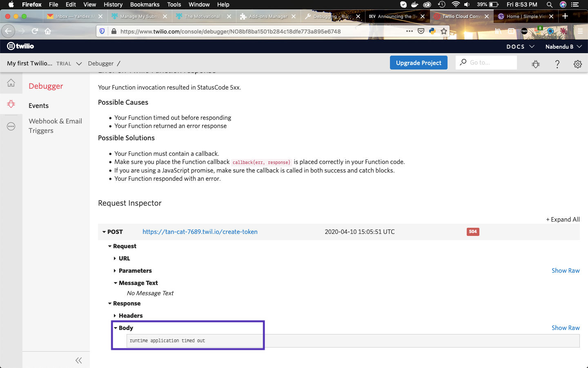Collapse the sidebar with double chevron
The height and width of the screenshot is (368, 588).
(79, 360)
